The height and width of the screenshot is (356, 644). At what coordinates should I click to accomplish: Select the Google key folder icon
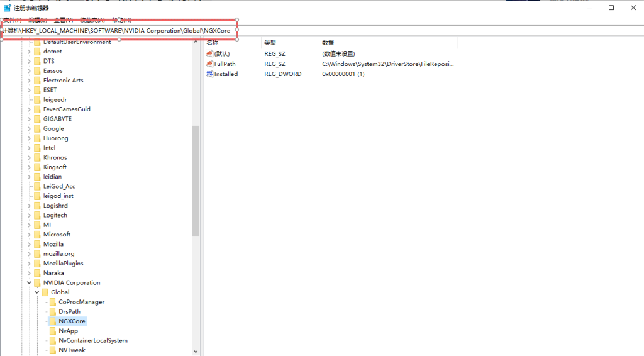pos(37,129)
